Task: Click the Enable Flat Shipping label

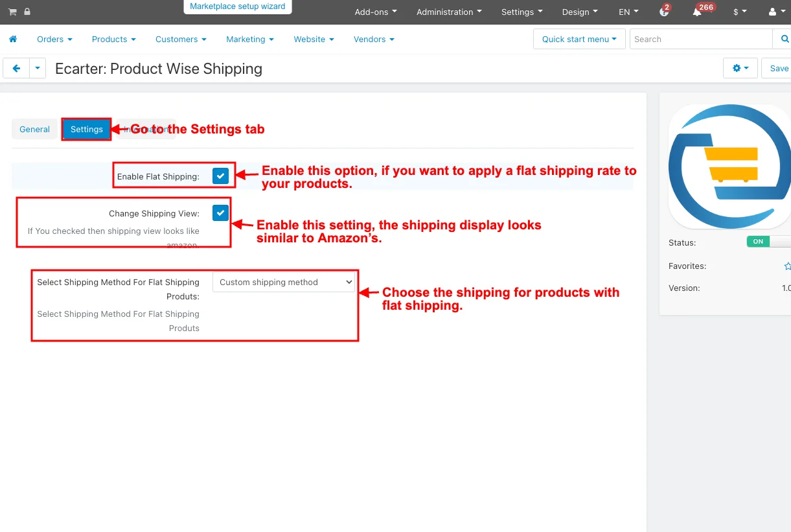Action: [x=158, y=176]
